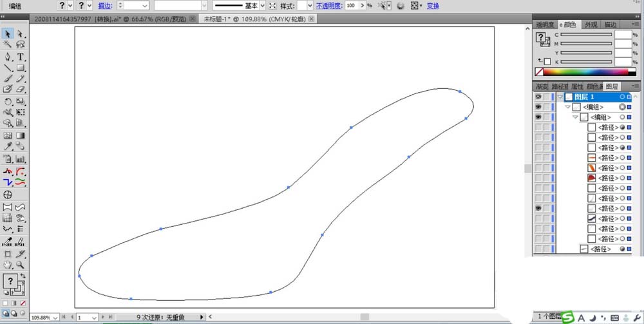Open the 描边 panel tab
The height and width of the screenshot is (324, 644).
click(611, 24)
